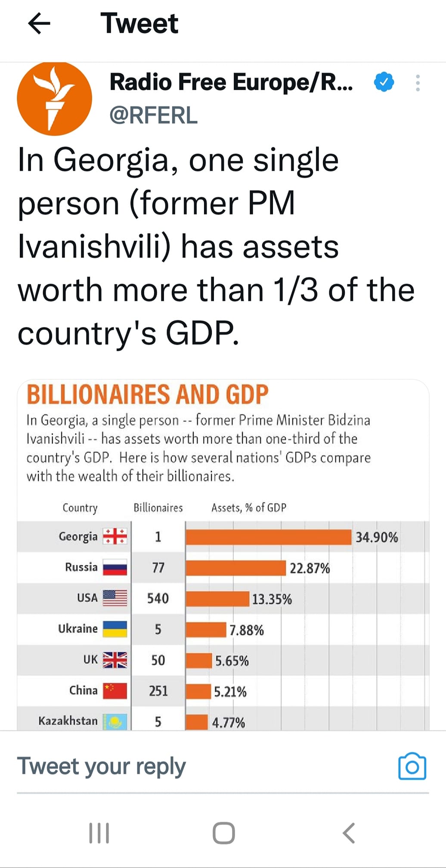Tap Georgia's 34.90% orange bar
Screen dimensions: 446x868
tap(269, 537)
